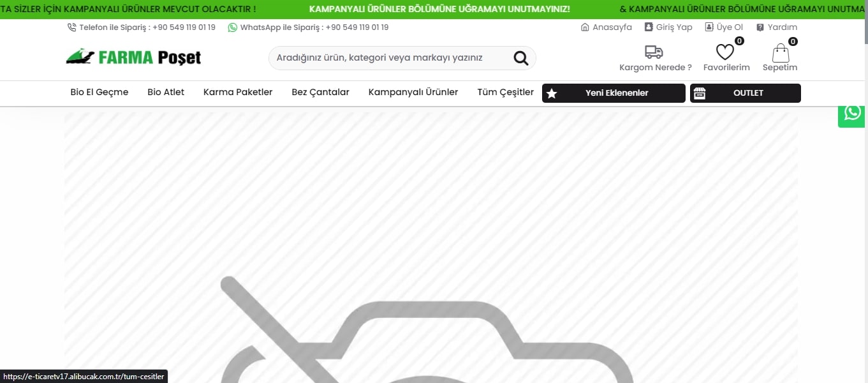Viewport: 868px width, 383px height.
Task: Click the OUTLET button
Action: coord(746,93)
